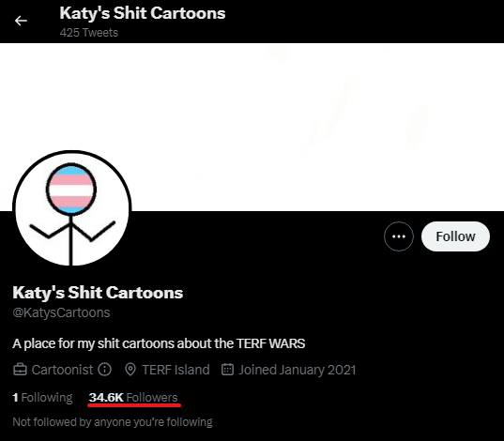Open the white header banner image
The image size is (504, 441).
point(252,127)
